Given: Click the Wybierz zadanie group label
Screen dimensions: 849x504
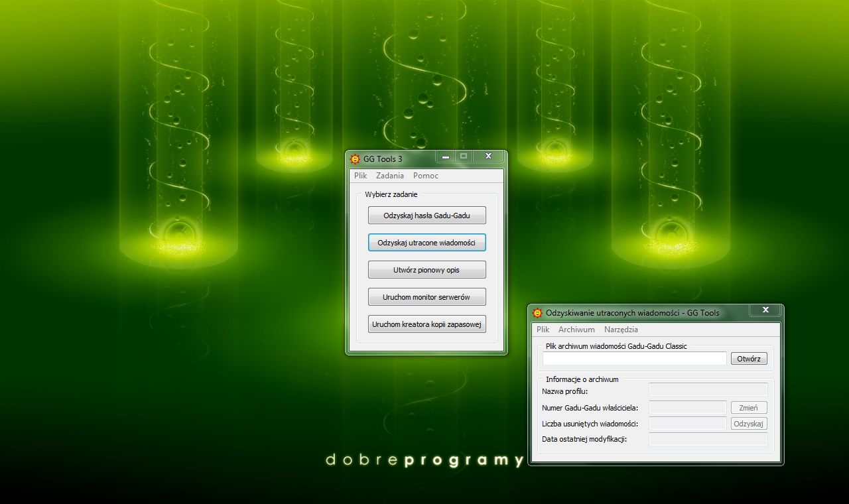Looking at the screenshot, I should pyautogui.click(x=391, y=194).
